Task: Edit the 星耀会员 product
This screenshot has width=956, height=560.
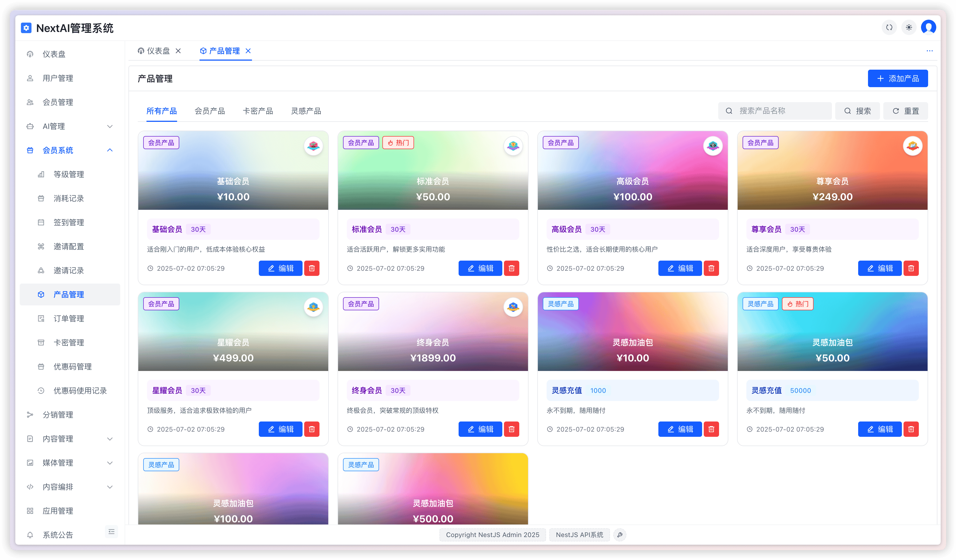Action: [280, 429]
